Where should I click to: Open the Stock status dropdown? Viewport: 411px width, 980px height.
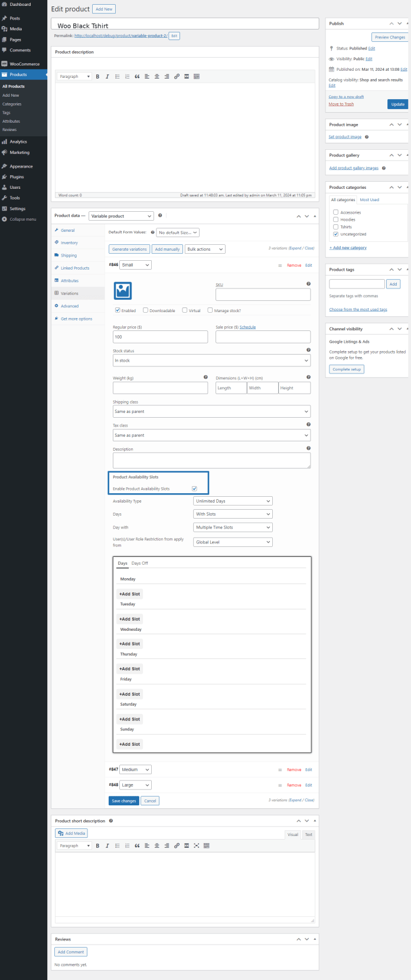(x=211, y=360)
